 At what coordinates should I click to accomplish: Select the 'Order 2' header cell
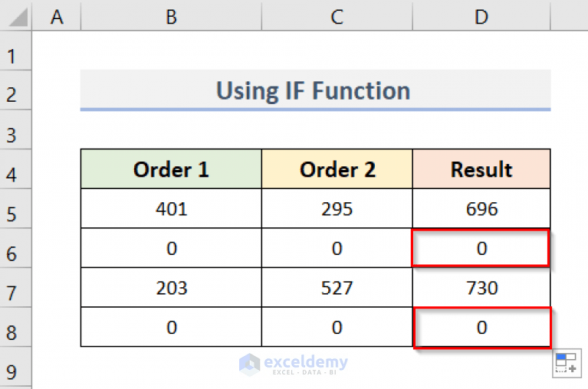coord(337,169)
